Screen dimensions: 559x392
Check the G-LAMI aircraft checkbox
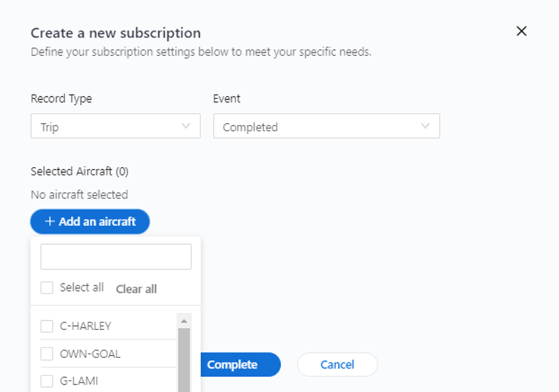47,381
